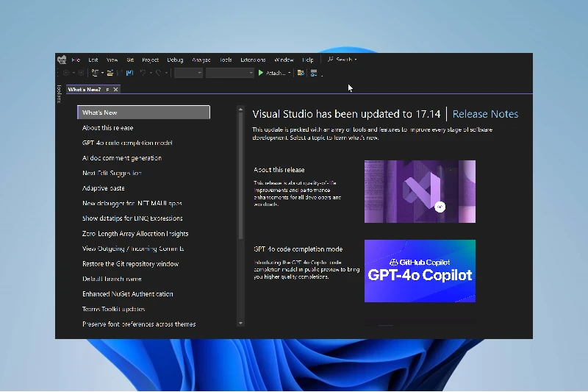Open Adaptive paste topic

[x=103, y=188]
